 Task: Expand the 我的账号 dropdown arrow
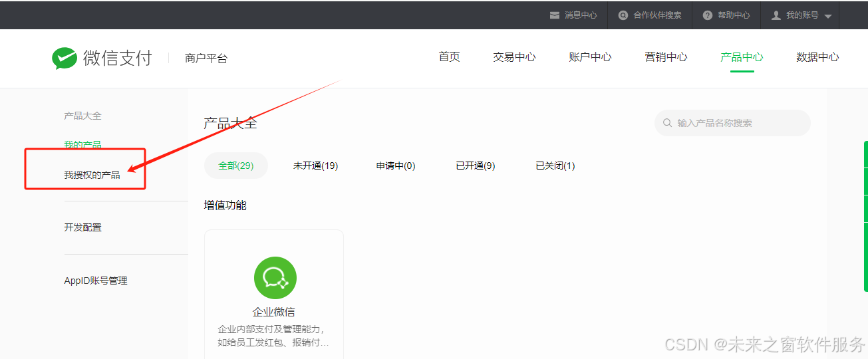(828, 16)
